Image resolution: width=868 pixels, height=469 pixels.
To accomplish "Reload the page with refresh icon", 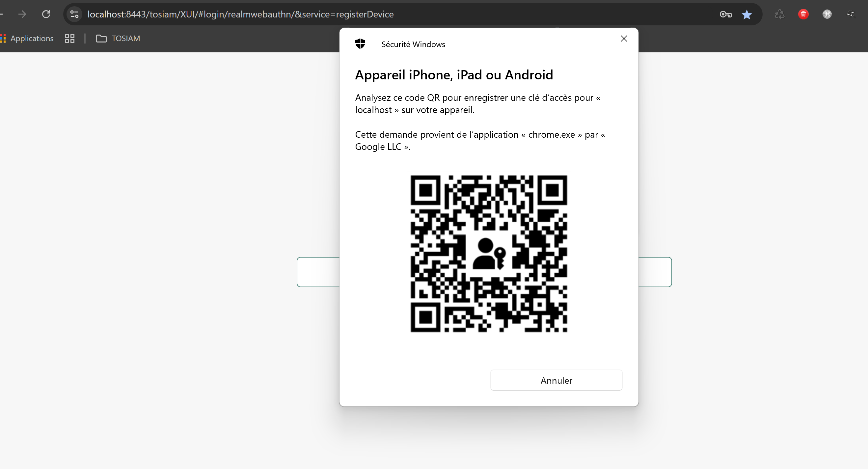I will (x=46, y=14).
